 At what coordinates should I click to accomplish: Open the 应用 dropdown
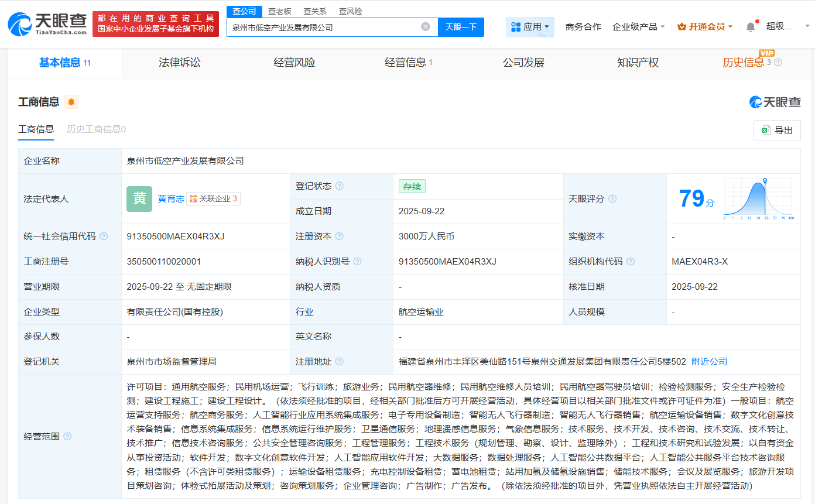click(x=529, y=26)
